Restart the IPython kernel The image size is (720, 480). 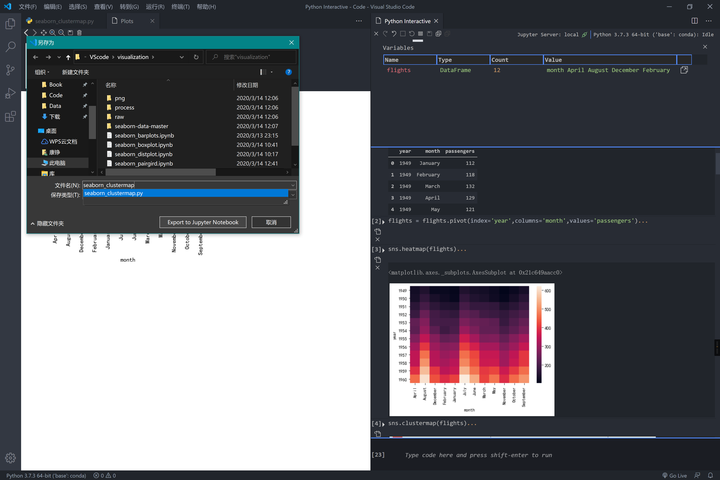[411, 34]
